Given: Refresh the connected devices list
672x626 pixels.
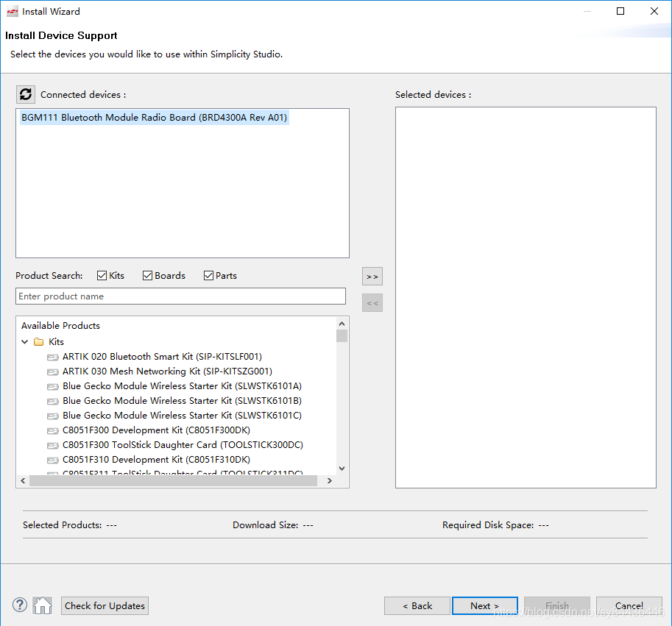Looking at the screenshot, I should pos(26,94).
